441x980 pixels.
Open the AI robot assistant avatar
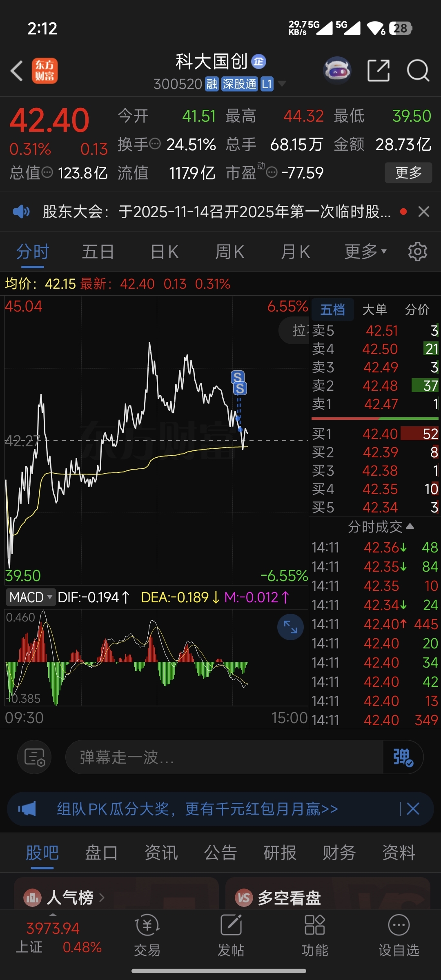click(x=337, y=71)
